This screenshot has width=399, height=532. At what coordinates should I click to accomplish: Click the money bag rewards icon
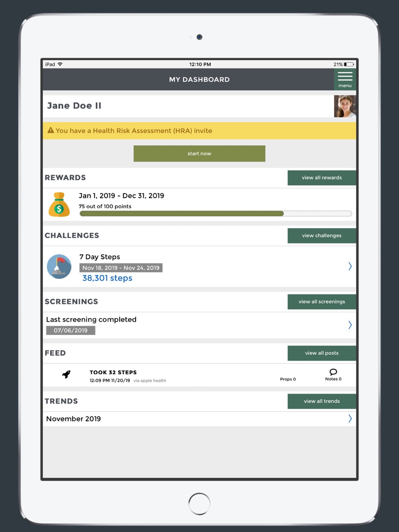click(59, 205)
